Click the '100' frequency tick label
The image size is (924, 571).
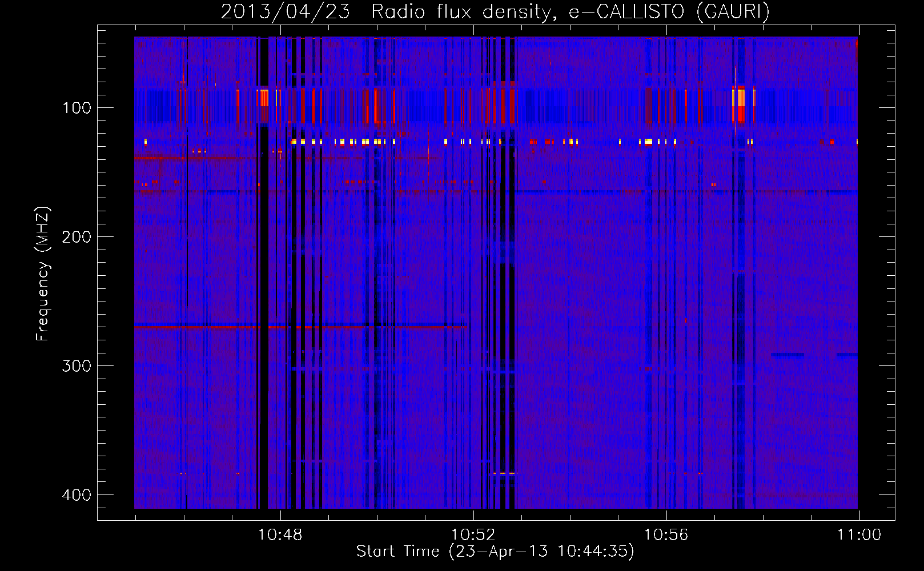click(x=77, y=108)
